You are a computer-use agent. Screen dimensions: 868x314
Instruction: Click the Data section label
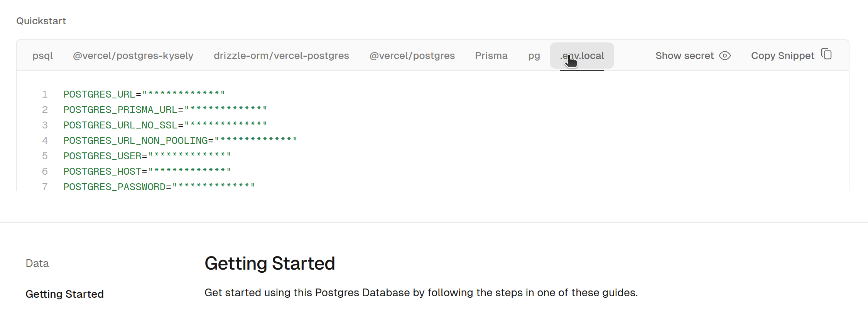point(37,263)
